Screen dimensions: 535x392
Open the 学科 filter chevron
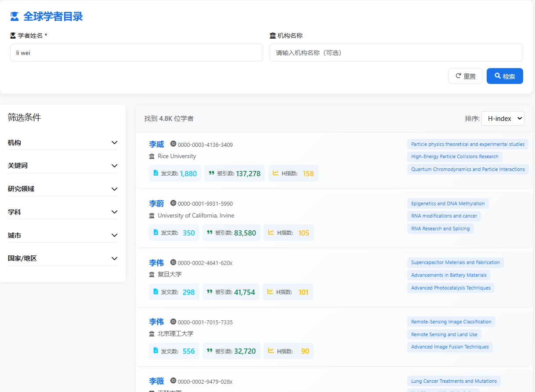(114, 212)
